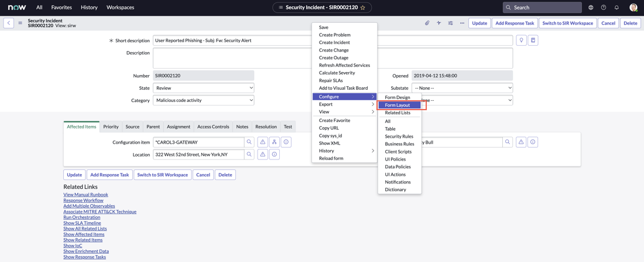The image size is (644, 262).
Task: Open the Show Enrichment Data link
Action: pyautogui.click(x=86, y=251)
